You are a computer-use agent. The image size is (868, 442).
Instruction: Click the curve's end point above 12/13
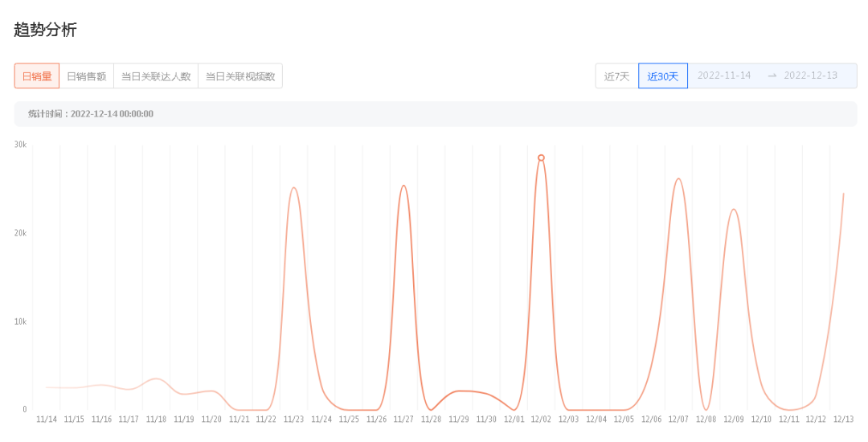pyautogui.click(x=843, y=194)
